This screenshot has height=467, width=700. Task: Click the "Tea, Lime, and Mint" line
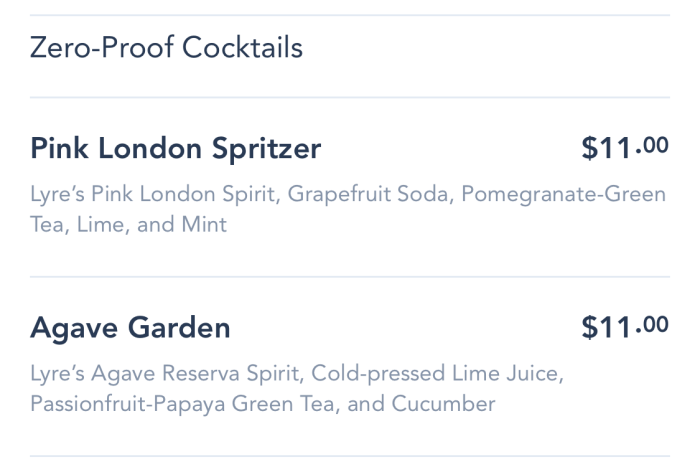tap(129, 225)
